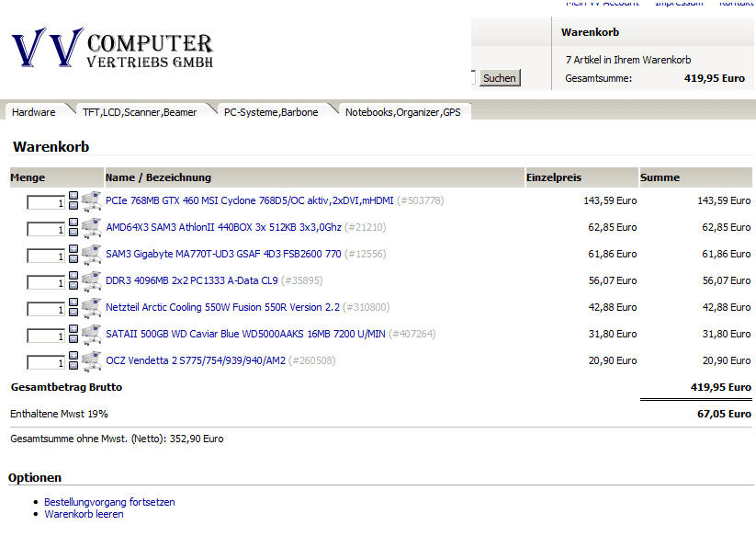This screenshot has height=559, width=756.
Task: Focus quantity field for DDR3 4096MB A-Data
Action: coord(46,282)
